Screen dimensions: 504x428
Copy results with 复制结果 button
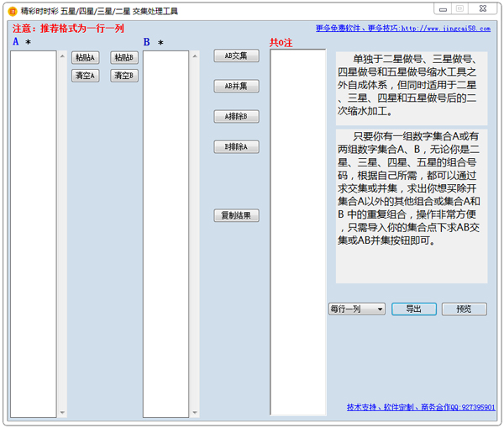coord(236,215)
